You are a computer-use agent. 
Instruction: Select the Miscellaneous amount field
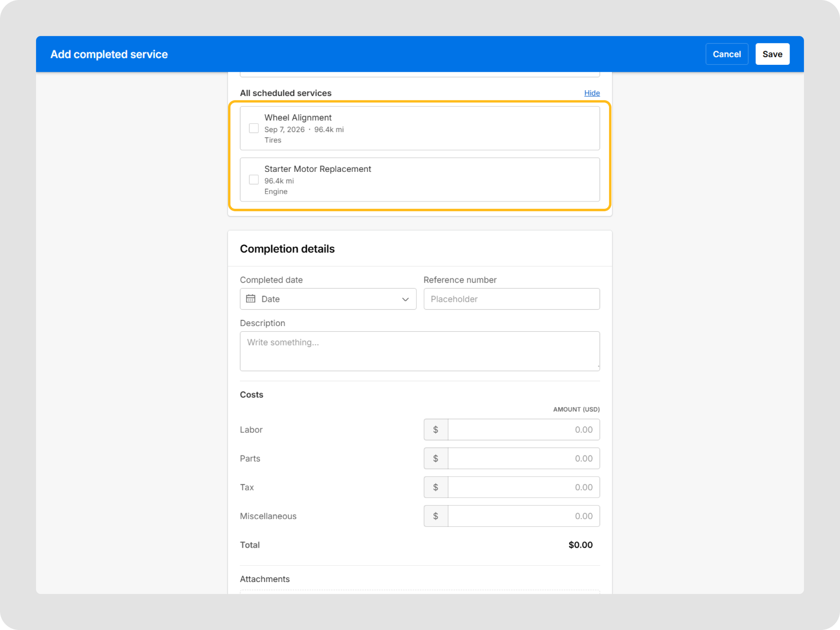click(524, 516)
